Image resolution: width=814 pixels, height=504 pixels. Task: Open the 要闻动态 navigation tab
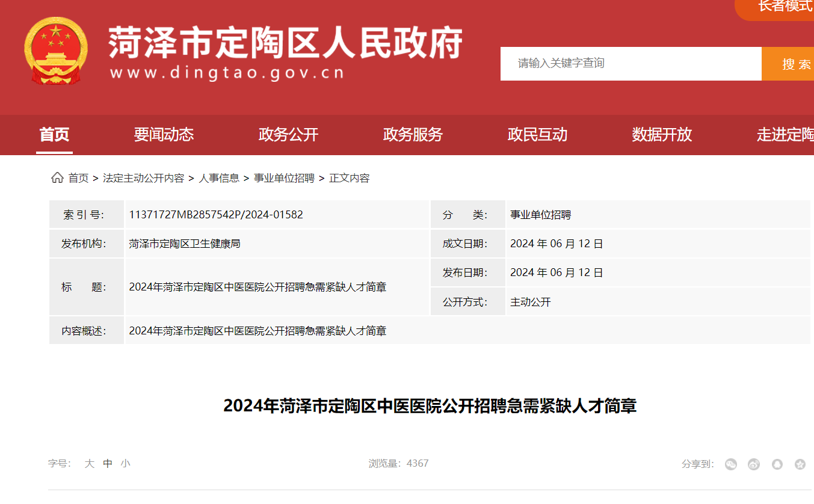(164, 135)
